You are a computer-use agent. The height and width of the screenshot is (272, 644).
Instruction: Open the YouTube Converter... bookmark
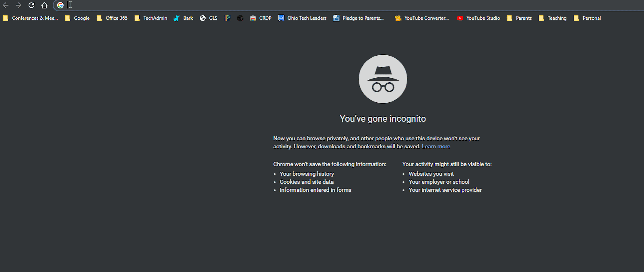click(x=422, y=18)
